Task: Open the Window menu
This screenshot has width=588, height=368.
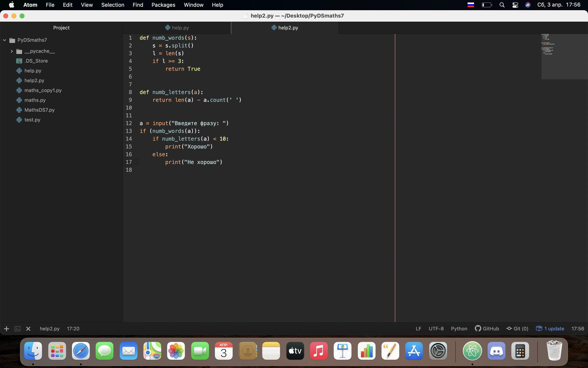Action: click(194, 5)
